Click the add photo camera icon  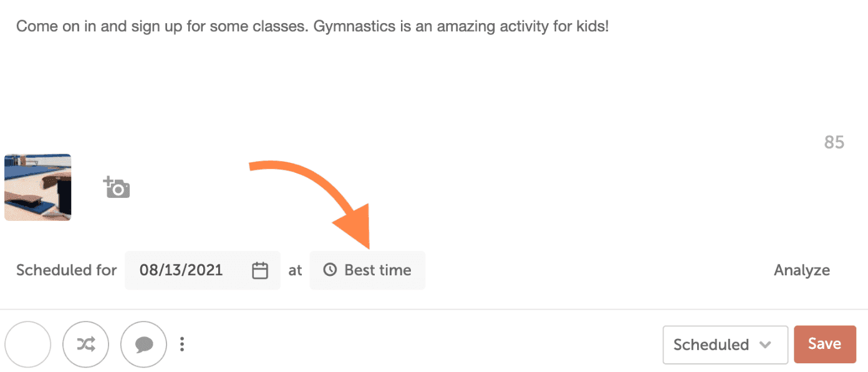pyautogui.click(x=117, y=187)
